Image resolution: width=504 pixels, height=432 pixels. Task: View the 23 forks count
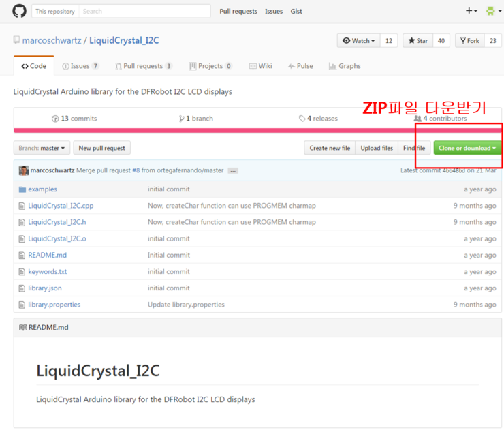(x=492, y=41)
